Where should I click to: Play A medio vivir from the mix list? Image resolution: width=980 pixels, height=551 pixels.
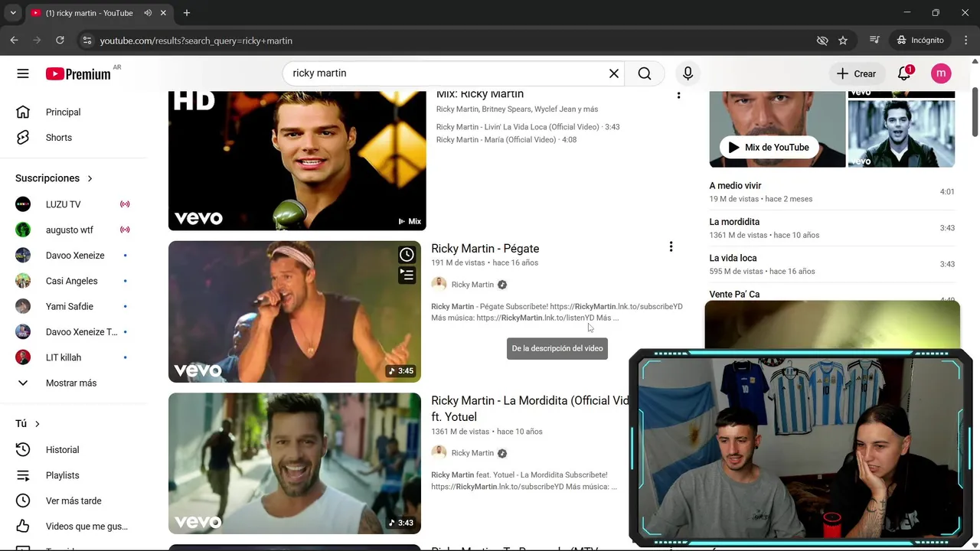click(x=832, y=192)
